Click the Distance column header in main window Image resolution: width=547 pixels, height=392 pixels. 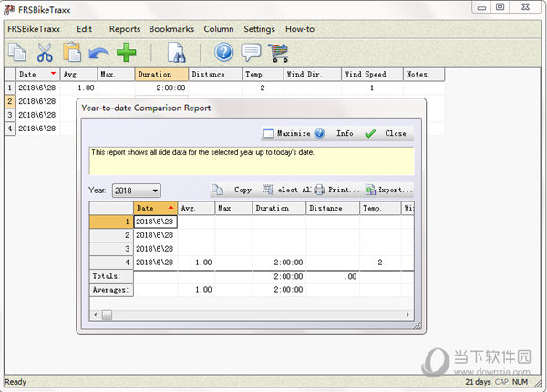click(215, 74)
